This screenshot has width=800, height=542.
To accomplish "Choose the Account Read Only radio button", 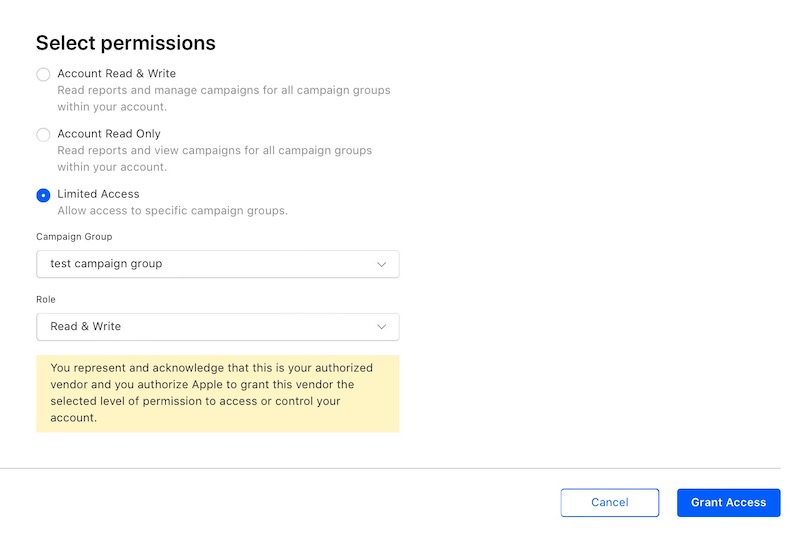I will point(43,135).
